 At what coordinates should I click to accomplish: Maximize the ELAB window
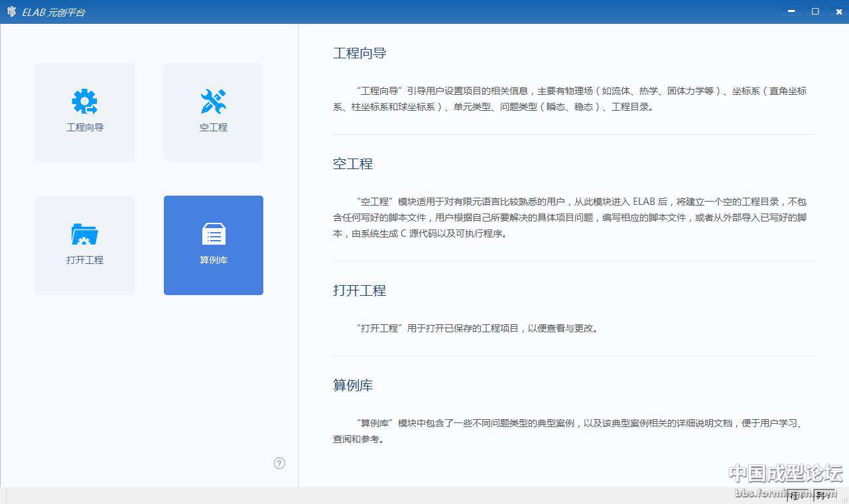815,11
